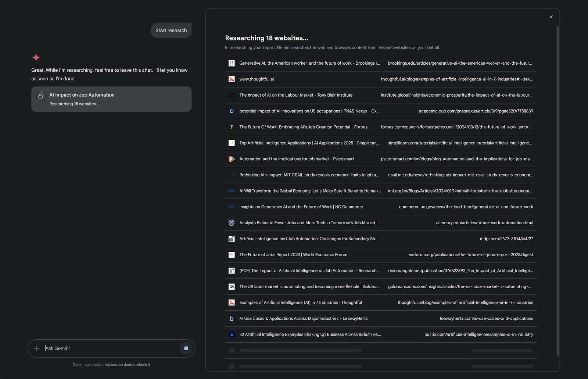Open Analysts Estimate Fewer Jobs title
This screenshot has width=588, height=379.
pyautogui.click(x=310, y=223)
